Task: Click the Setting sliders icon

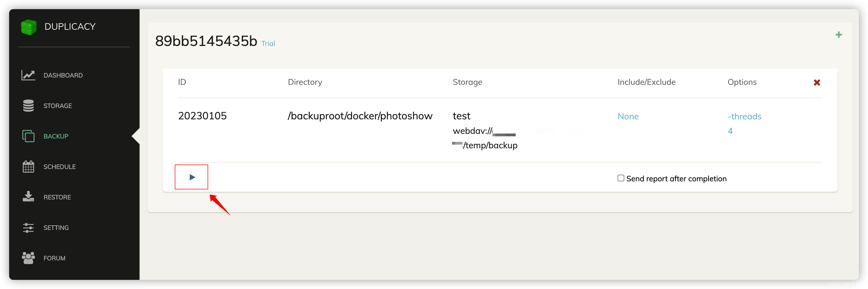Action: tap(28, 228)
